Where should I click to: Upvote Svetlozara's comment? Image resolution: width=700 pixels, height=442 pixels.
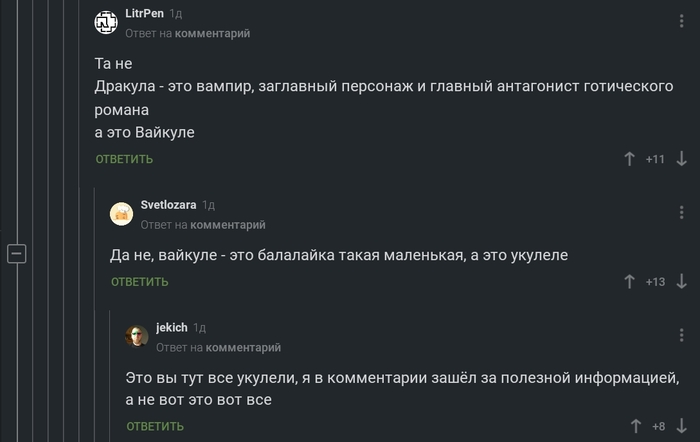coord(630,282)
